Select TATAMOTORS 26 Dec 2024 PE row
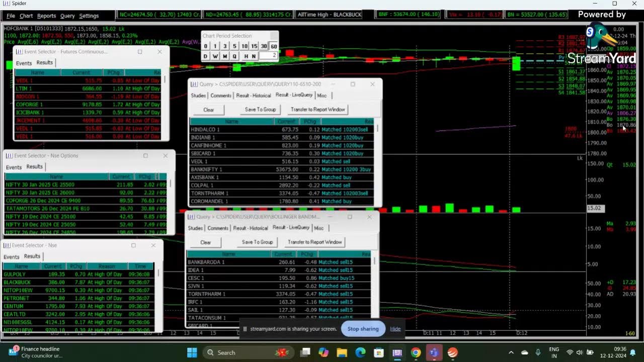This screenshot has height=362, width=644. [86, 209]
